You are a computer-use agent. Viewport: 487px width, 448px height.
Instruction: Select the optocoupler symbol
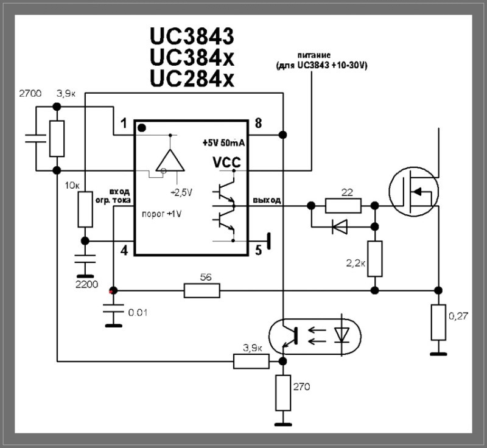pos(315,337)
